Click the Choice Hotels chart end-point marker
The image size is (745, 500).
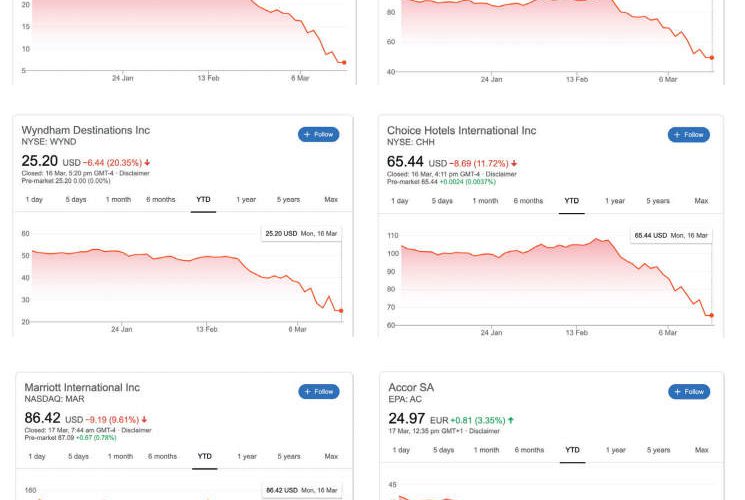(711, 316)
